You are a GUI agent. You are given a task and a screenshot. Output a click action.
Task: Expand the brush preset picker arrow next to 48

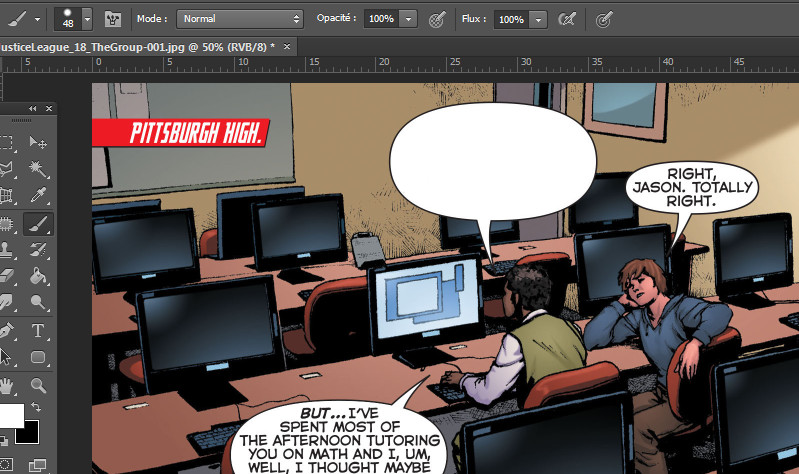87,20
